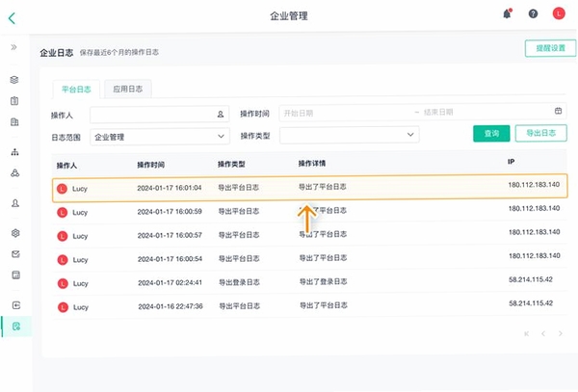The height and width of the screenshot is (392, 578).
Task: Click person picker icon in 操作人 field
Action: point(220,115)
